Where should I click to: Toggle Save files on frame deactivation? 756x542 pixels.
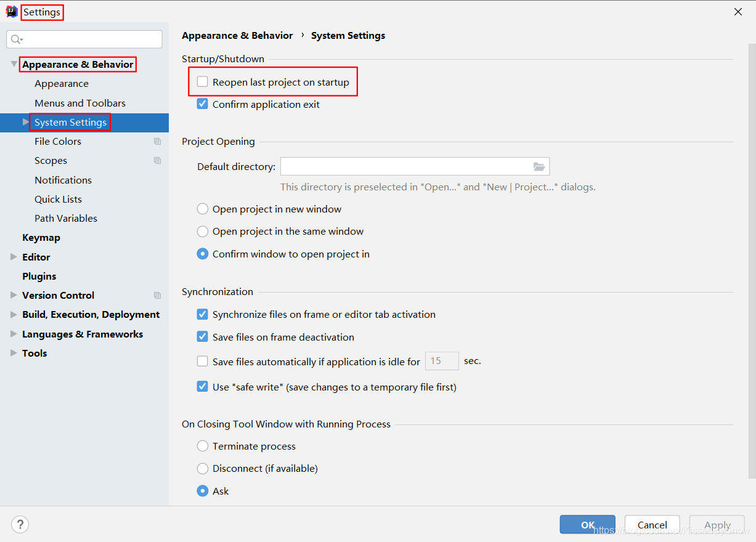pos(203,337)
